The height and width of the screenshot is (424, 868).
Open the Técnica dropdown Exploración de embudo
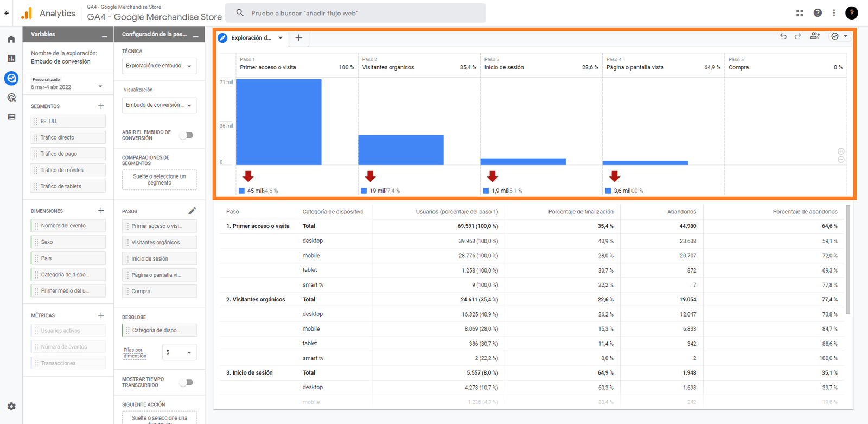pos(159,66)
